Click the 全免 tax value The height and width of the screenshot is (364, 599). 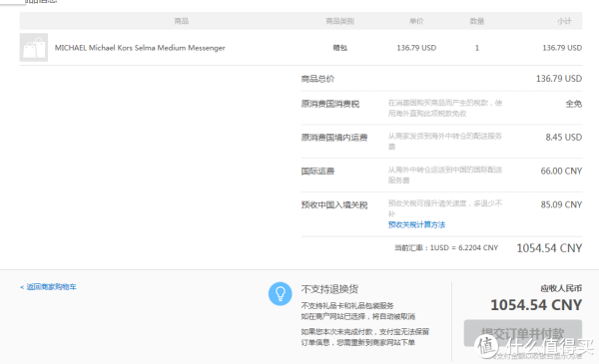tap(574, 104)
